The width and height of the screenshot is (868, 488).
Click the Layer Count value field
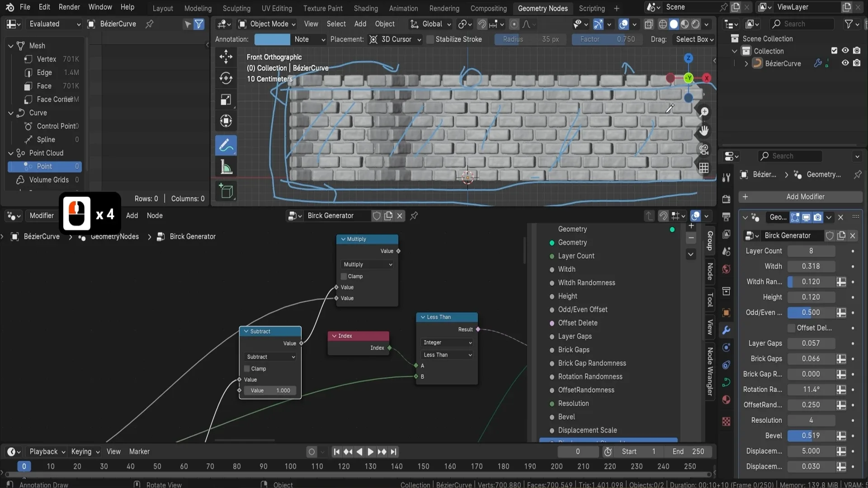click(x=811, y=251)
